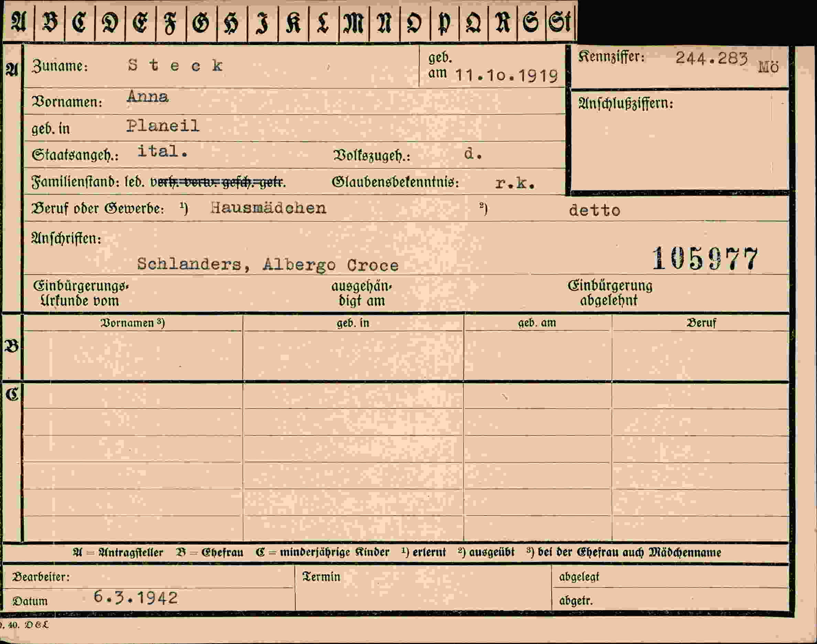Click the 'Anschriften:' label
817x644 pixels.
tap(66, 238)
